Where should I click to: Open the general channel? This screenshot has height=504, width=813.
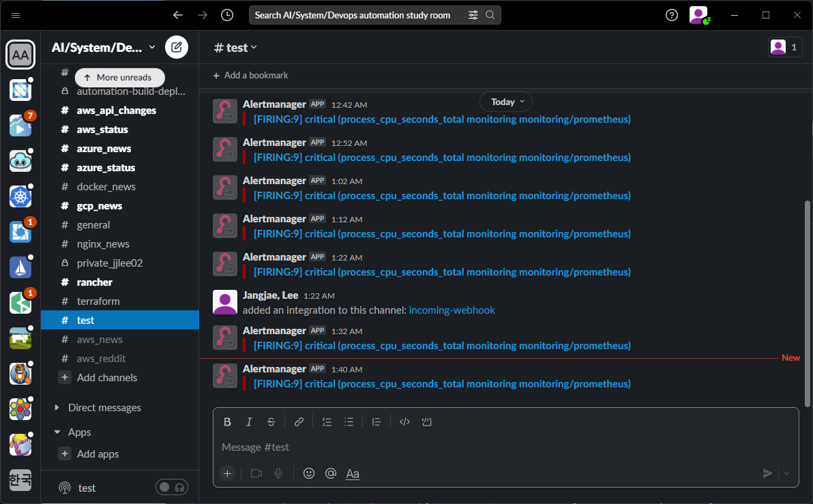[x=93, y=225]
